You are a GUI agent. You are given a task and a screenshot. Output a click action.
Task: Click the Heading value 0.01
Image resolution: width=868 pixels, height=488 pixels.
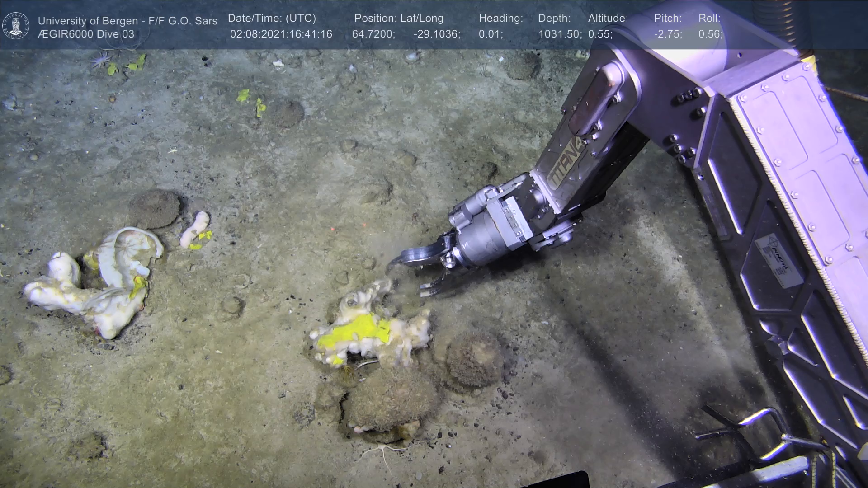tap(491, 34)
